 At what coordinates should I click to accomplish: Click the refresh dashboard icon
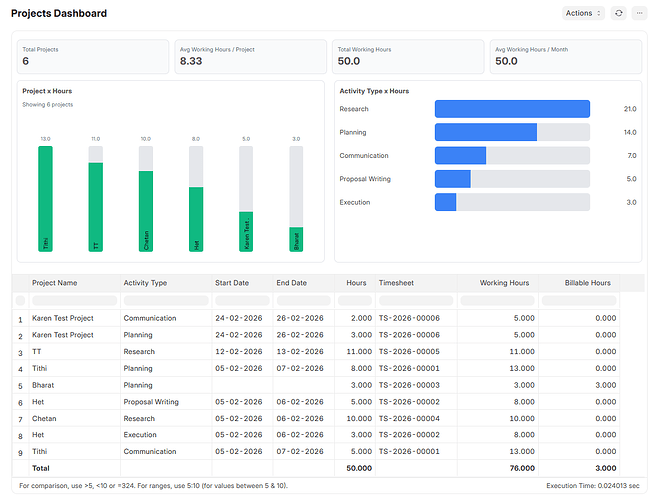pos(619,13)
